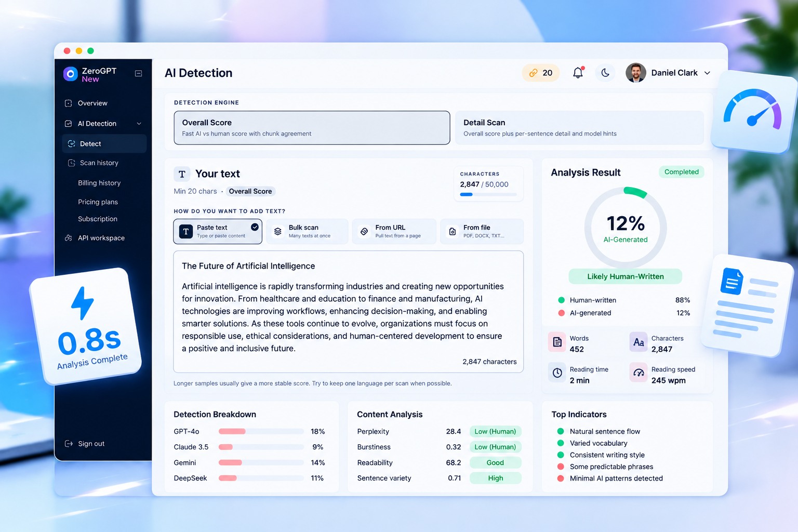798x532 pixels.
Task: Click inside the pasted text area
Action: point(349,312)
